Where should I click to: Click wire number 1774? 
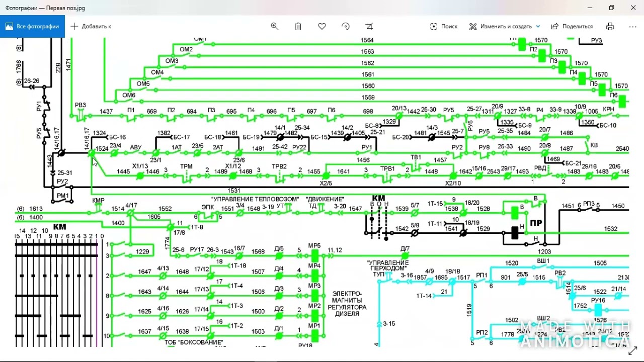coord(168,243)
